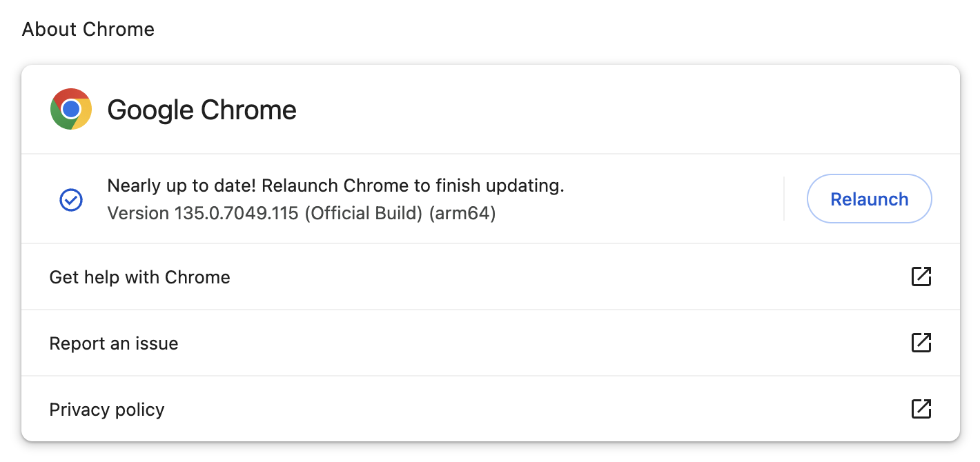Open external link icon beside Privacy policy
Viewport: 980px width, 462px height.
pos(921,409)
